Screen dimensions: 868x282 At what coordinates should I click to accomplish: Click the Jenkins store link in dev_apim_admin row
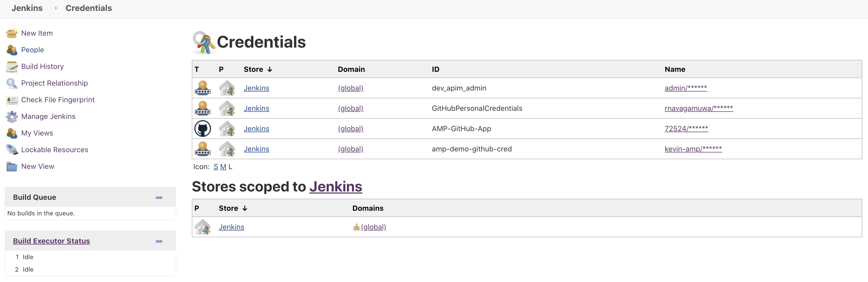point(257,88)
